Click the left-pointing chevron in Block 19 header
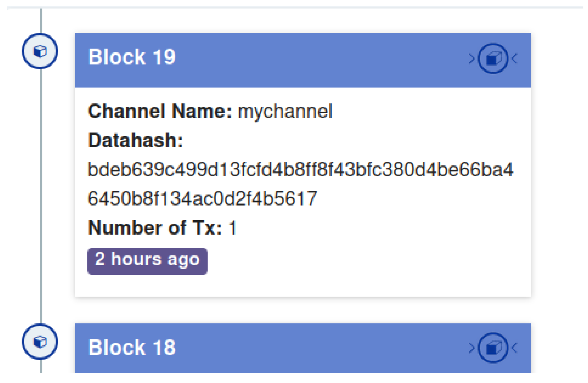 click(514, 59)
